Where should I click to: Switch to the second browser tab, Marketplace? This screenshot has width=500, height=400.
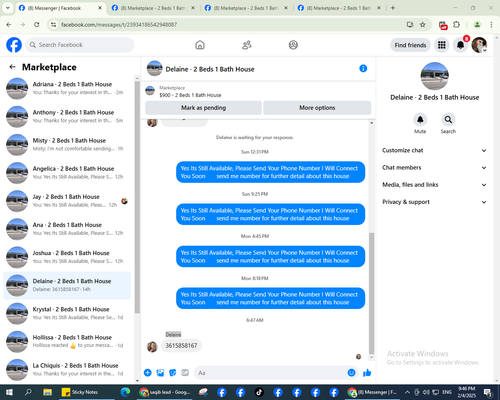[x=153, y=8]
